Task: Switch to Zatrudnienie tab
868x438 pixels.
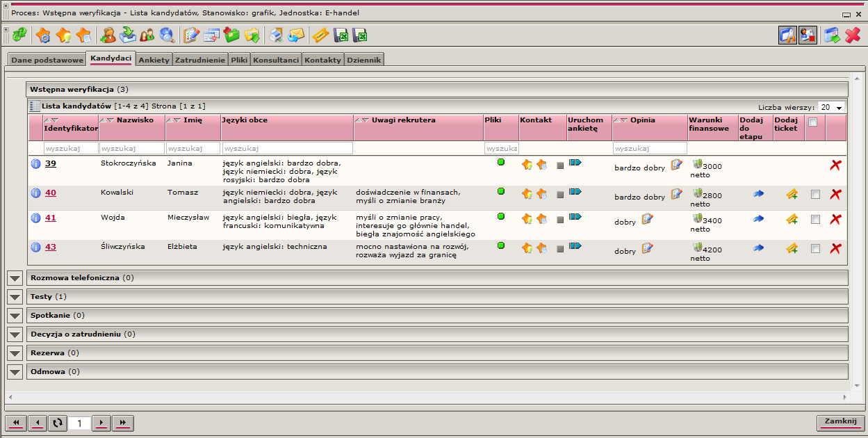Action: (200, 60)
